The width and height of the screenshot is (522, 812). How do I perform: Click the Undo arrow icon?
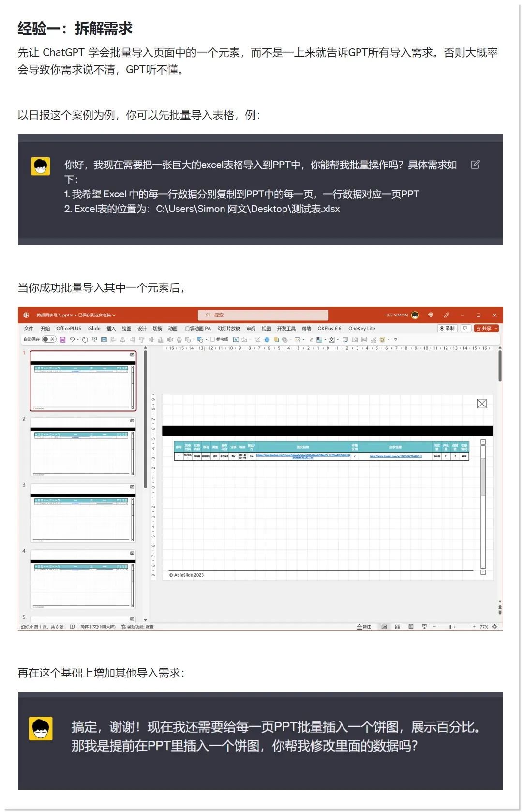click(x=72, y=340)
